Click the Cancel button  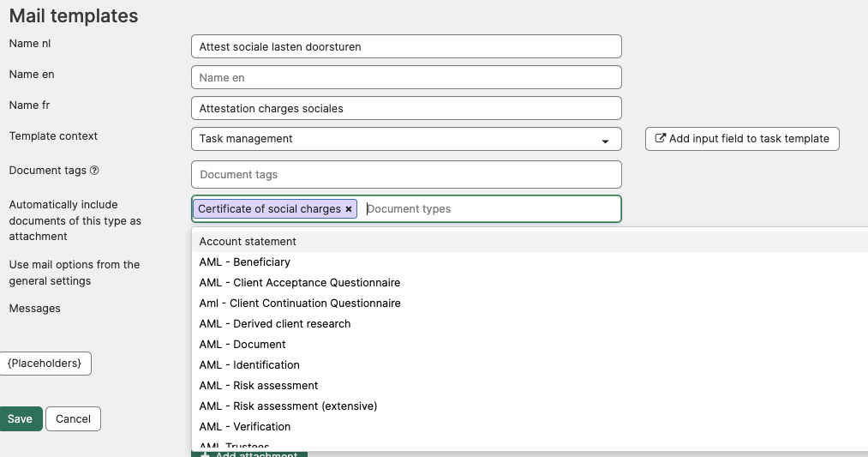point(73,418)
